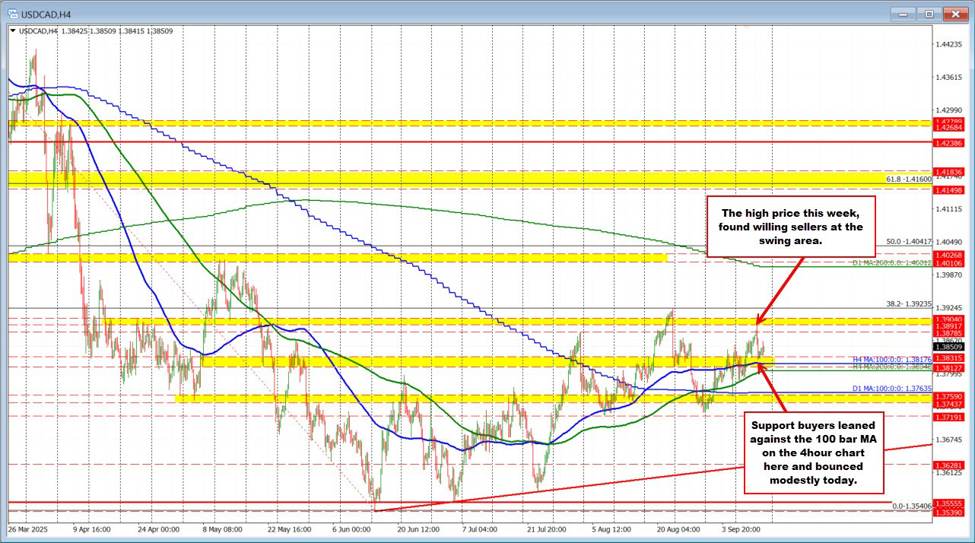Click the red 1.42386 price level tag

coord(948,143)
